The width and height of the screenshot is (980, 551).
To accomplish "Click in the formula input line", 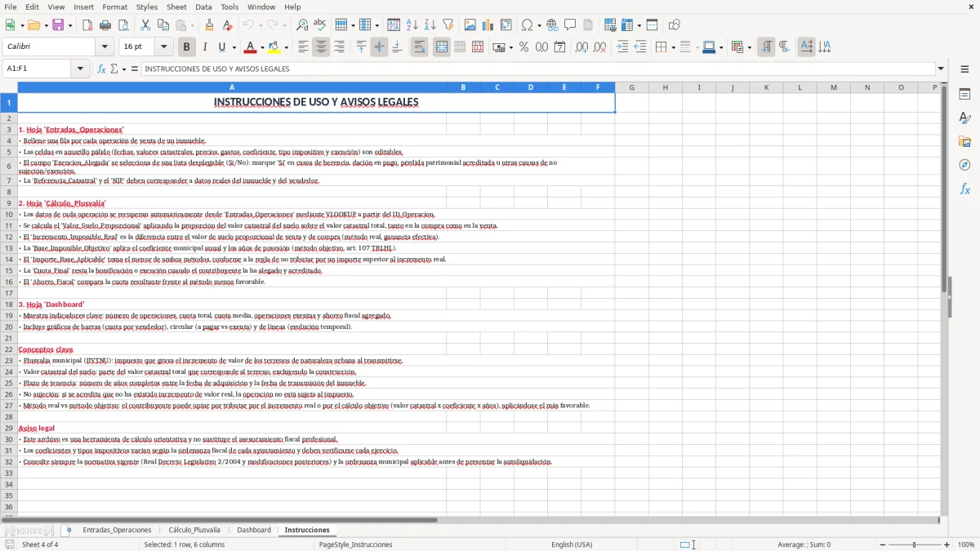I will coord(537,69).
